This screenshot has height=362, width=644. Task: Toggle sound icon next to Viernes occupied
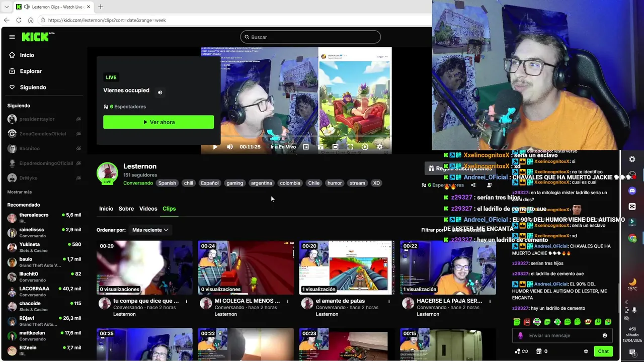pos(160,93)
